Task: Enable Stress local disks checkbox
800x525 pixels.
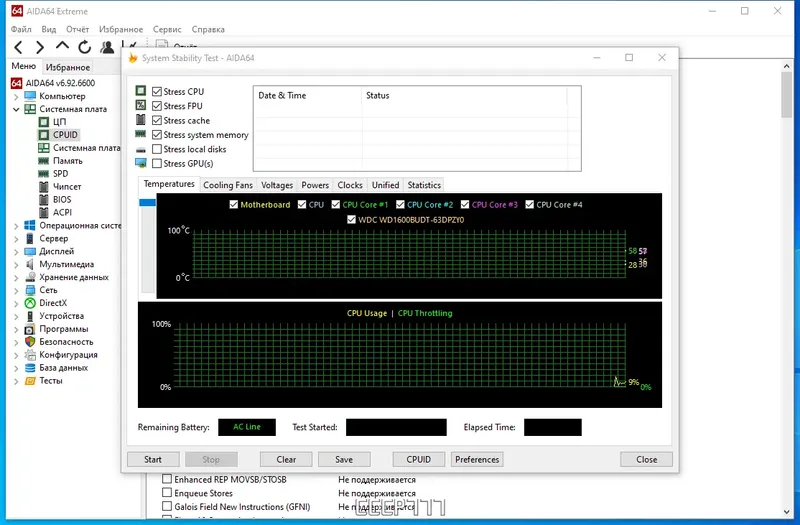Action: pyautogui.click(x=157, y=149)
